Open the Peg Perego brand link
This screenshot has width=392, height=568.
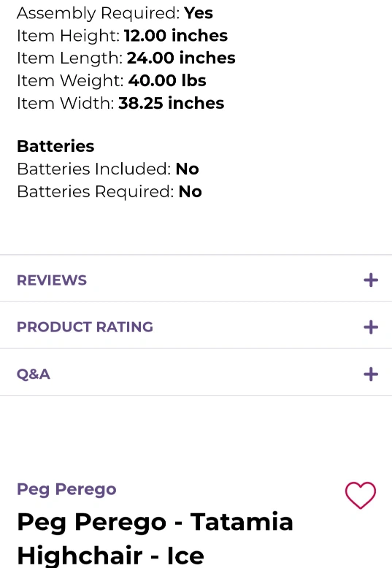66,489
